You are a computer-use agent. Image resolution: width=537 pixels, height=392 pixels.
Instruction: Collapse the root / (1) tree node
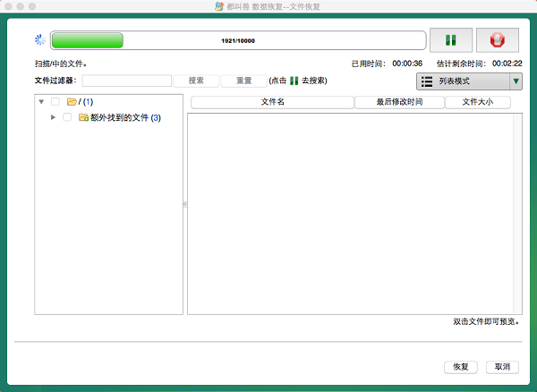pyautogui.click(x=41, y=102)
